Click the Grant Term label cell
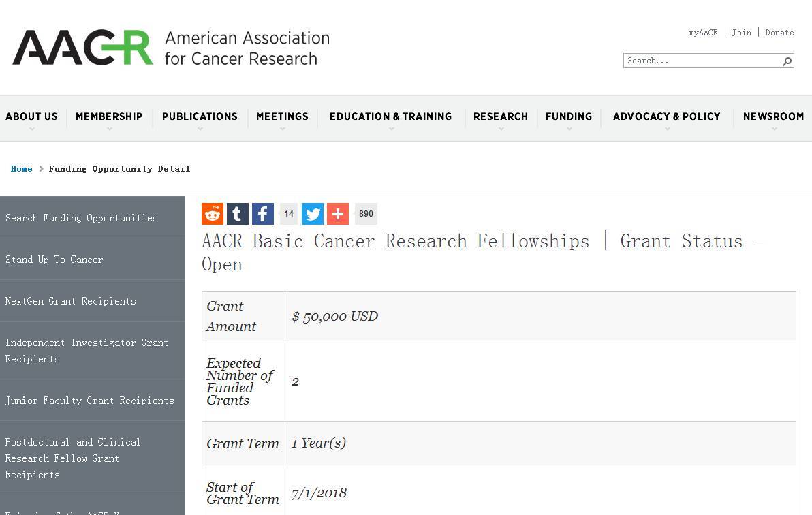Viewport: 812px width, 515px height. (x=245, y=443)
